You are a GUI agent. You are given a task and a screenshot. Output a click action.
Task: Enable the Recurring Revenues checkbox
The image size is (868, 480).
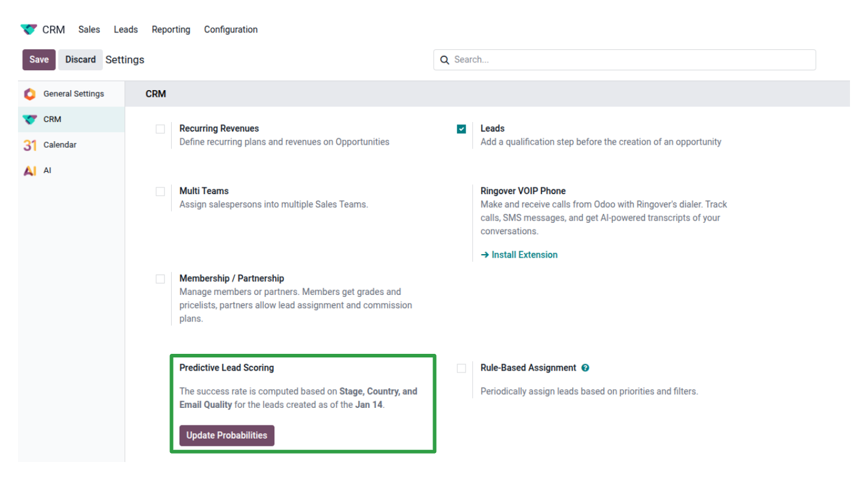(x=160, y=129)
